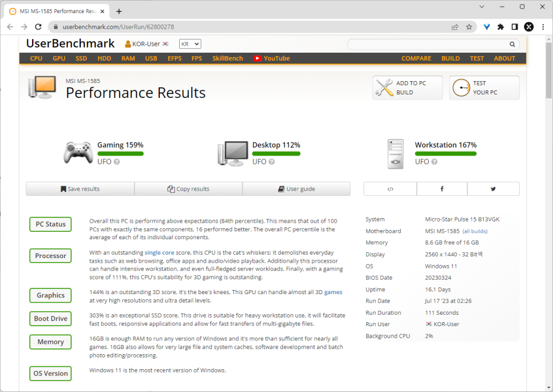Close the MSI MS-1585 tab

(102, 11)
